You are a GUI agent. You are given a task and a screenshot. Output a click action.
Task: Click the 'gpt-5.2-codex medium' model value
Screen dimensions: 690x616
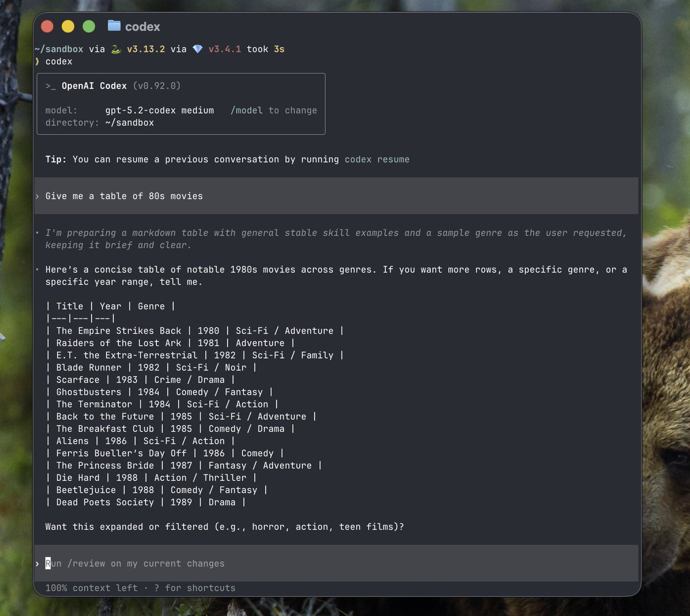[160, 110]
